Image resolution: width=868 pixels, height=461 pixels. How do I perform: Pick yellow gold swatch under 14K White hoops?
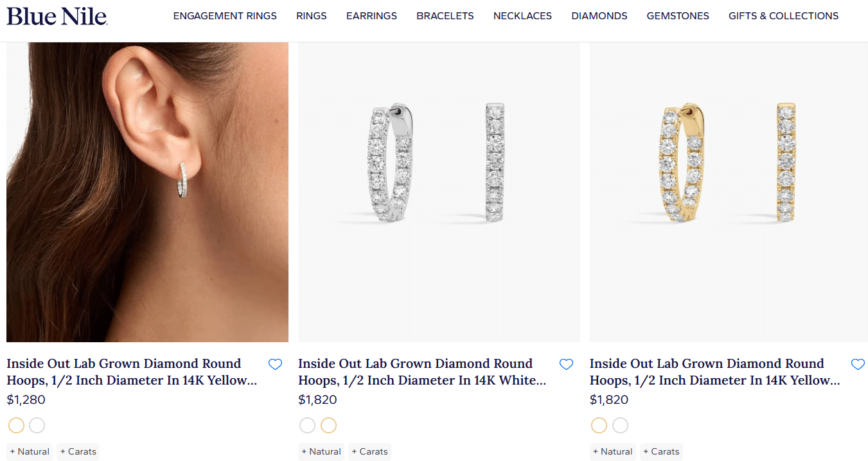point(328,425)
